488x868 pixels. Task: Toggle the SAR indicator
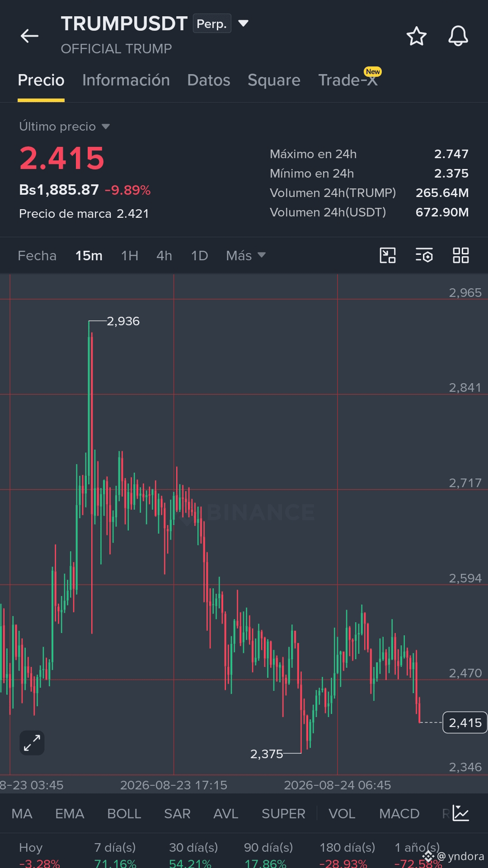[177, 814]
